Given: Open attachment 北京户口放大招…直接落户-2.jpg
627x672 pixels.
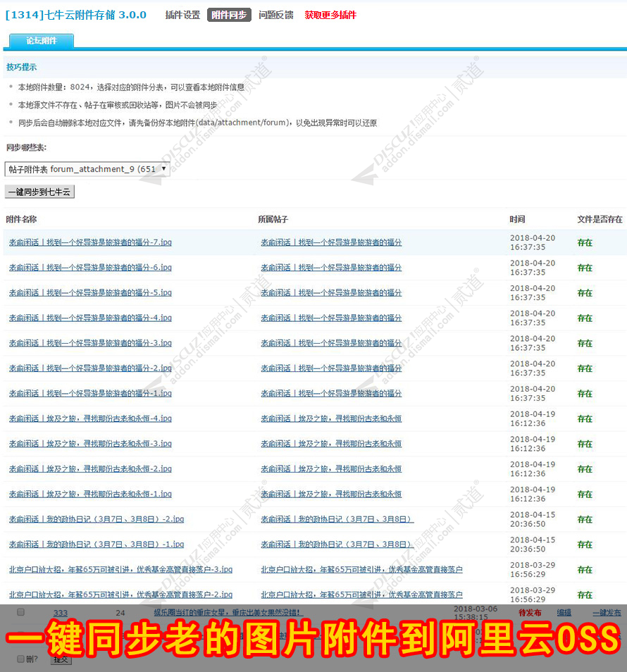Looking at the screenshot, I should pyautogui.click(x=121, y=595).
